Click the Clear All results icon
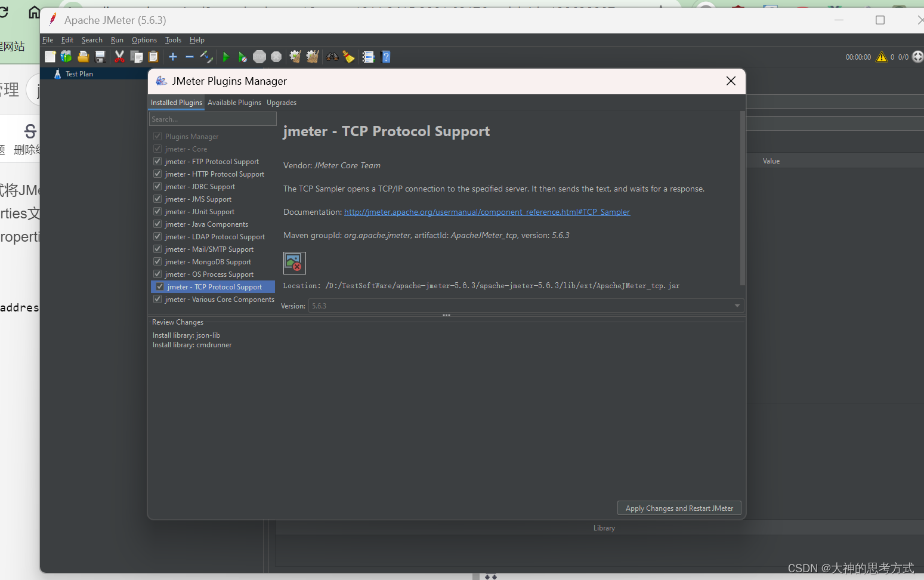924x580 pixels. [313, 57]
